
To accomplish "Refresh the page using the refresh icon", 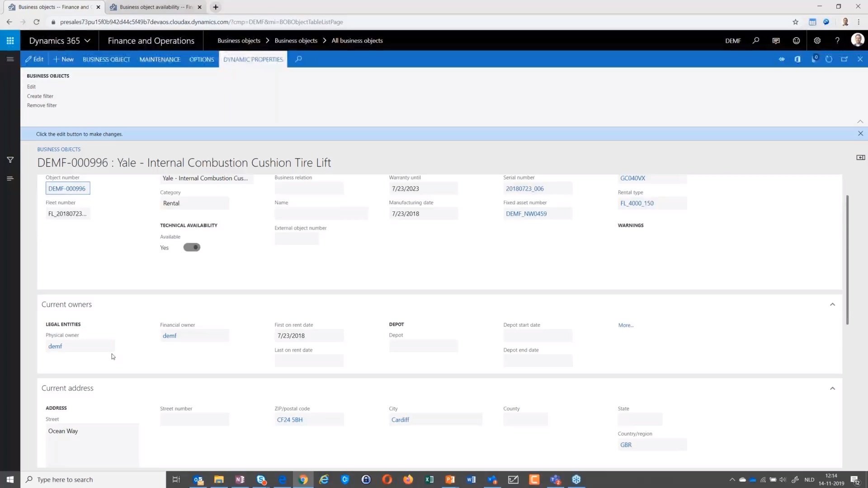I will point(829,59).
